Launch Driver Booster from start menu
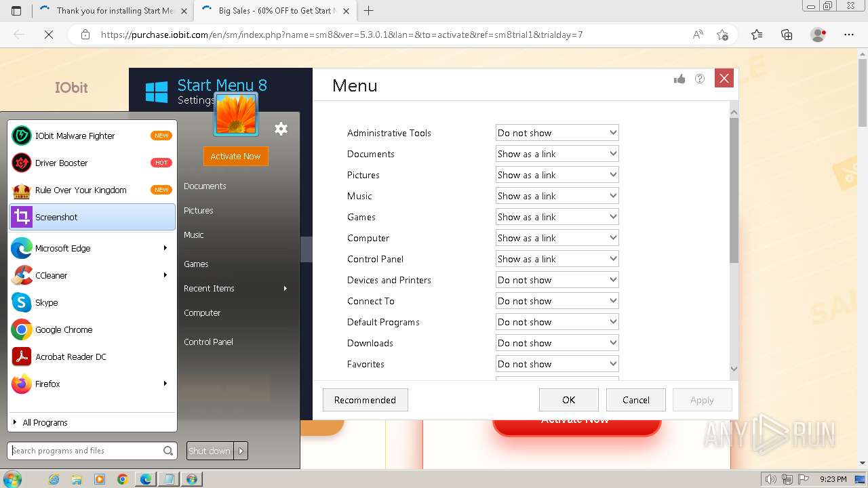This screenshot has height=488, width=868. tap(92, 163)
